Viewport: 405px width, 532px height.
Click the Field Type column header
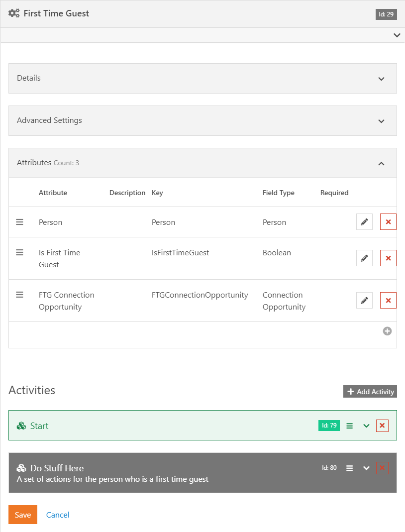tap(279, 193)
